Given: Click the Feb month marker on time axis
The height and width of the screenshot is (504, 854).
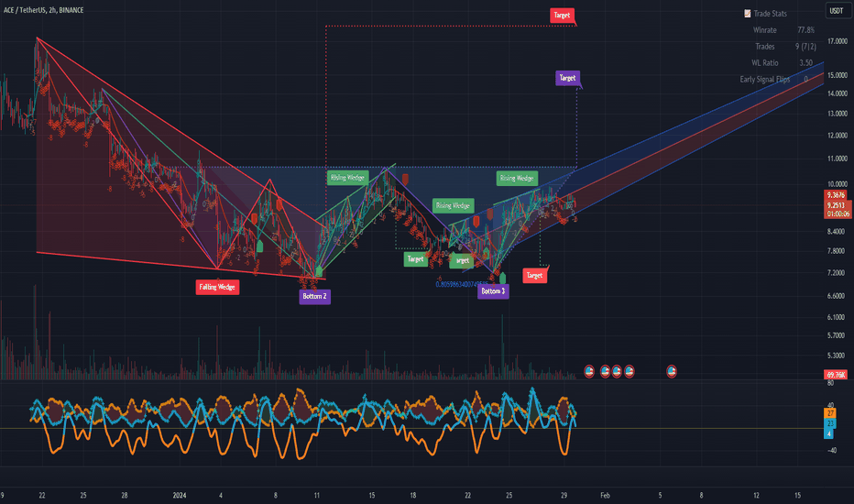Looking at the screenshot, I should click(605, 495).
